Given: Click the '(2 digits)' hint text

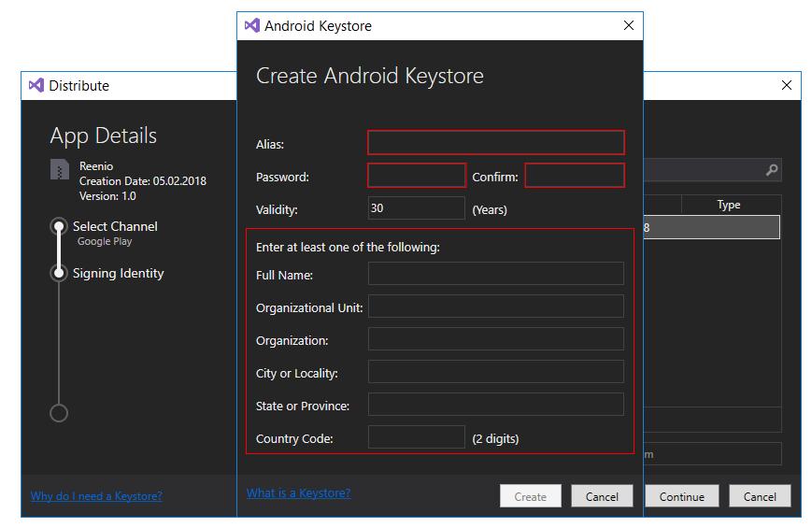Looking at the screenshot, I should click(x=495, y=439).
